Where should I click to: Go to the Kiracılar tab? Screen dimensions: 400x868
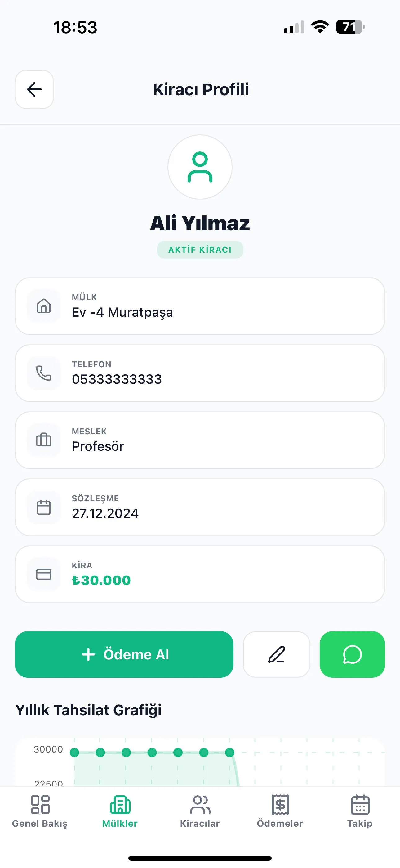click(200, 811)
